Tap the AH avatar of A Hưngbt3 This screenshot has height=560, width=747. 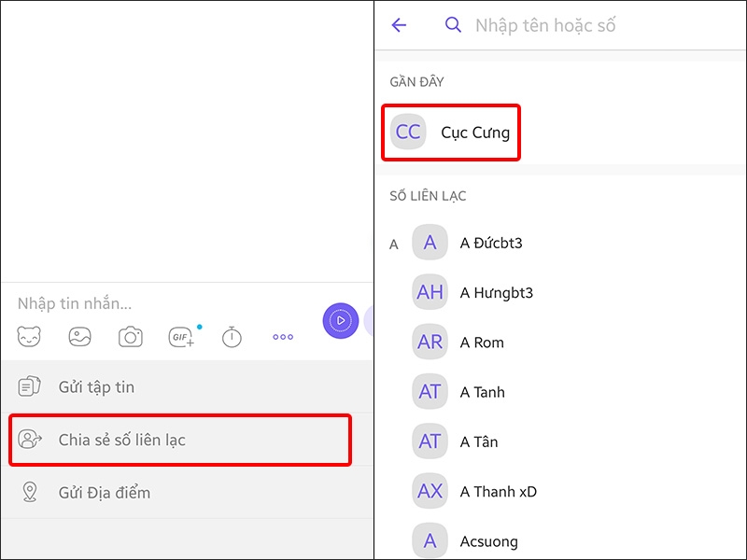pyautogui.click(x=430, y=292)
